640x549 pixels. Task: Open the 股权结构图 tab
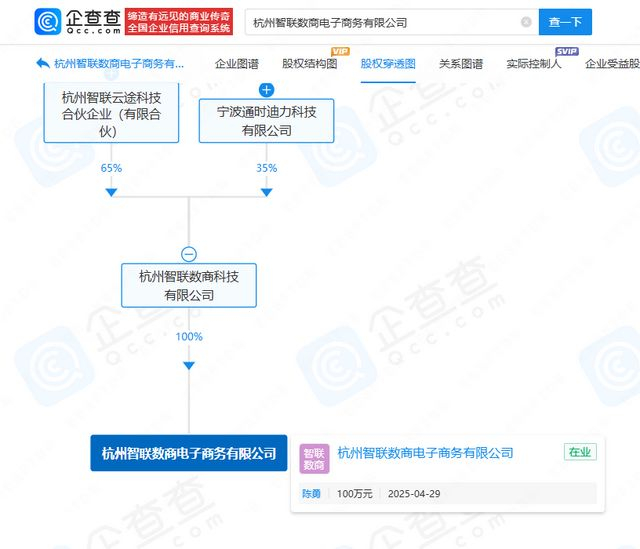310,64
